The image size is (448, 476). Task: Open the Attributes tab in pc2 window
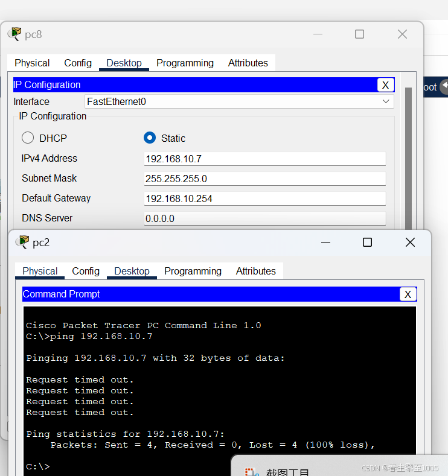click(256, 271)
